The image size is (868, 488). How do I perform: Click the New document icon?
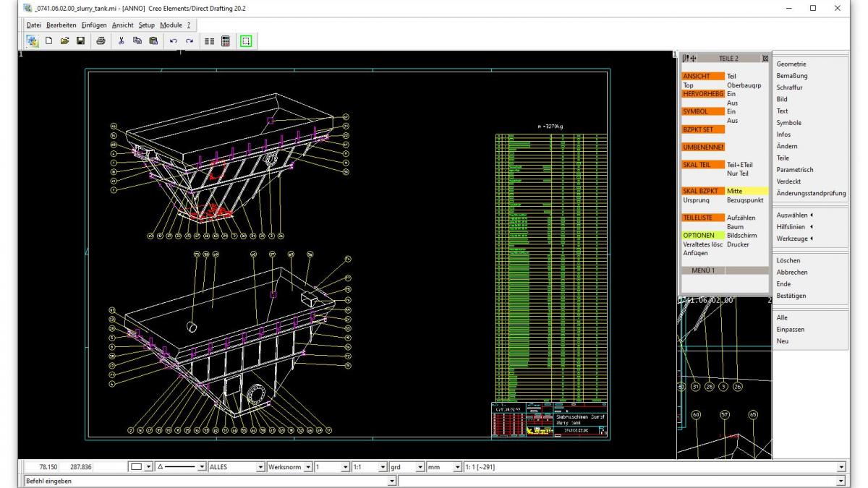[x=51, y=43]
